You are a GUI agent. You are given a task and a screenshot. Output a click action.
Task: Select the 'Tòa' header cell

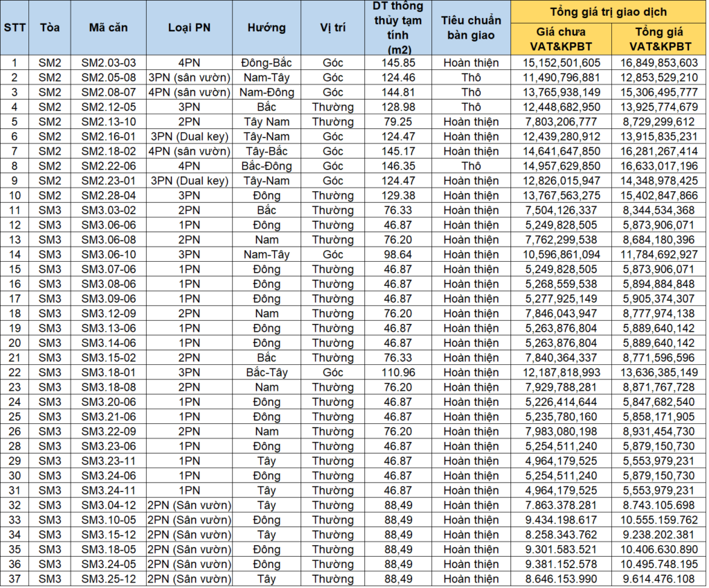point(49,28)
